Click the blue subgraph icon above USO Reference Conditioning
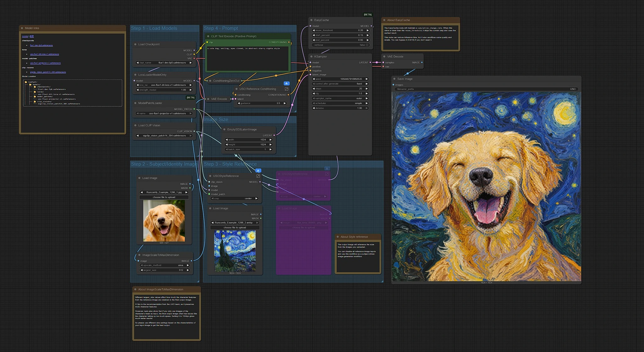 (287, 84)
